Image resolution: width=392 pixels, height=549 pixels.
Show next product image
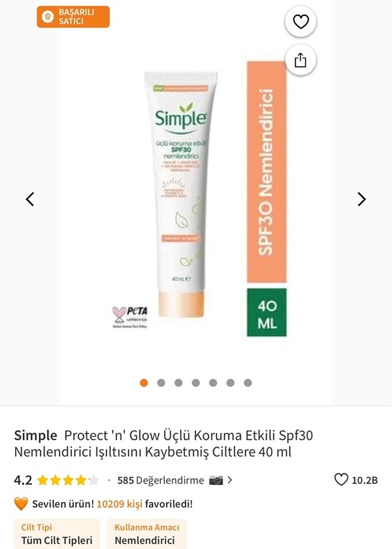tap(362, 199)
